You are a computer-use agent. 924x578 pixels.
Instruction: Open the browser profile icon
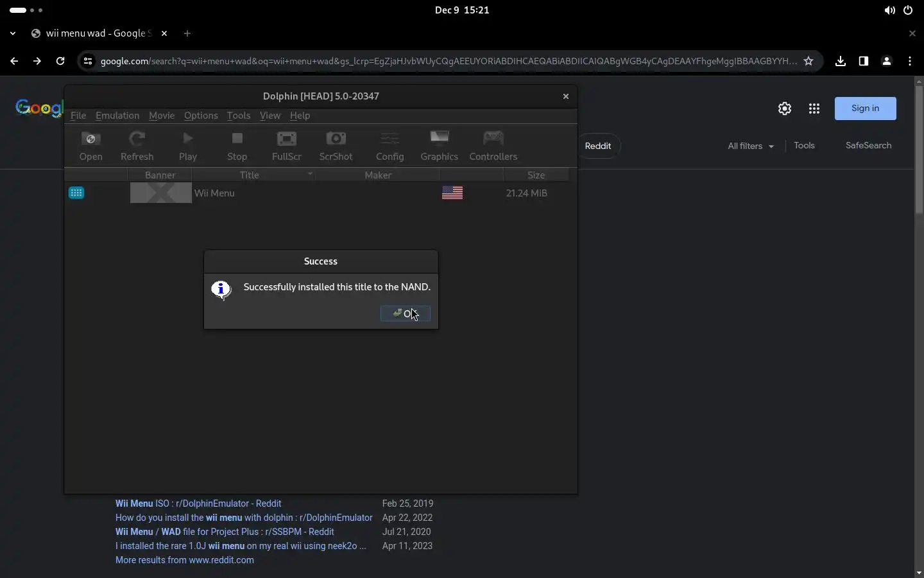pyautogui.click(x=887, y=61)
